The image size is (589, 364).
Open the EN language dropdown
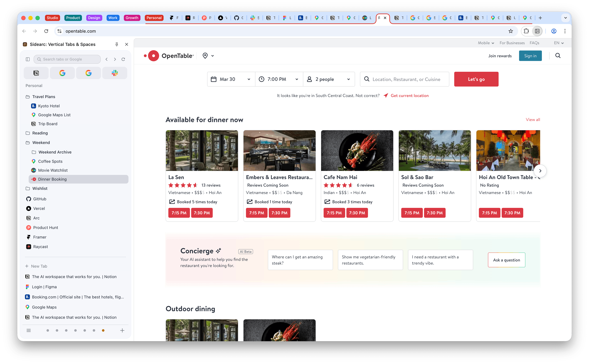[x=559, y=43]
